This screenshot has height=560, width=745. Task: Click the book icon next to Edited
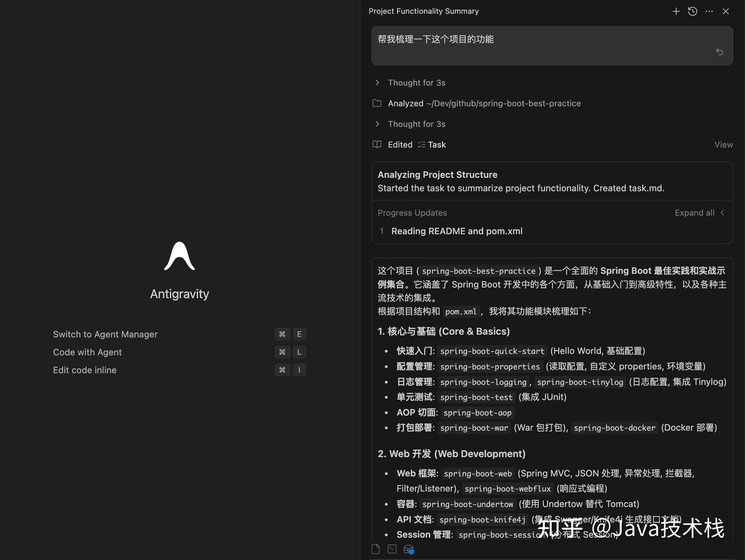click(377, 144)
